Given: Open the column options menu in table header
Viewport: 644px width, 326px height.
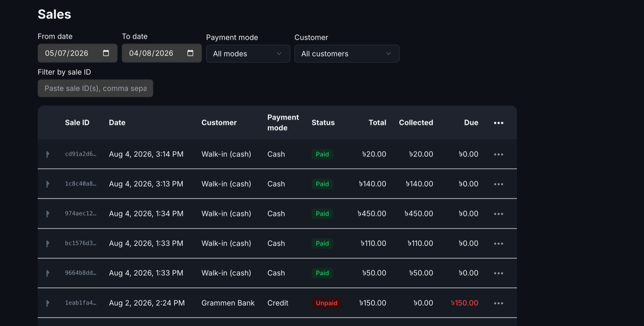Looking at the screenshot, I should click(498, 123).
